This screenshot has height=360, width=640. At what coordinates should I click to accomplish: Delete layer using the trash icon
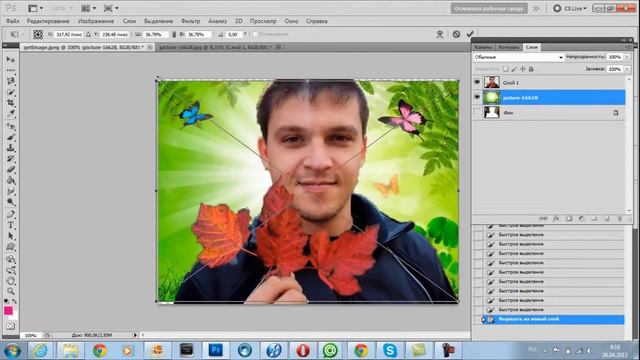click(x=619, y=219)
